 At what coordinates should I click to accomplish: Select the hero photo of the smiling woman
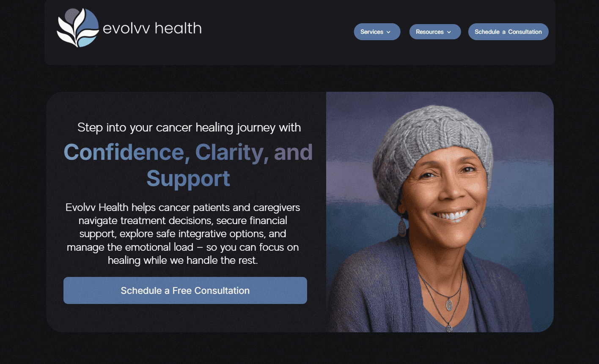[440, 212]
